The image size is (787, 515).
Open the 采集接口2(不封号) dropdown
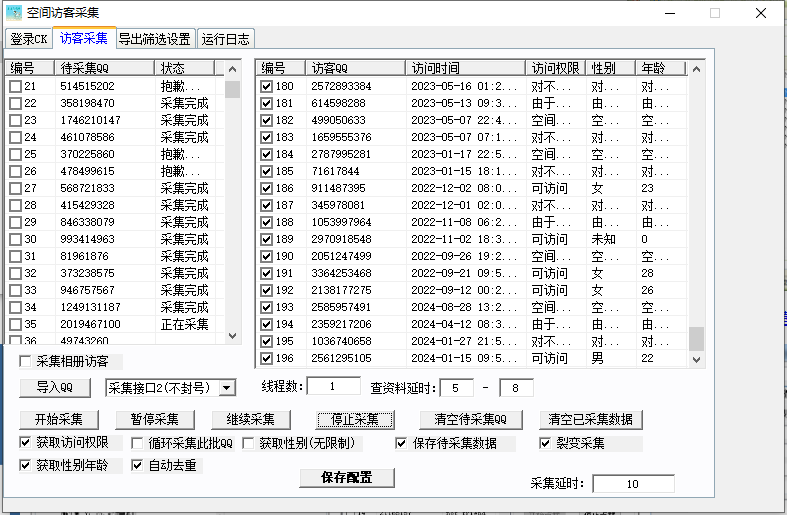(x=227, y=388)
